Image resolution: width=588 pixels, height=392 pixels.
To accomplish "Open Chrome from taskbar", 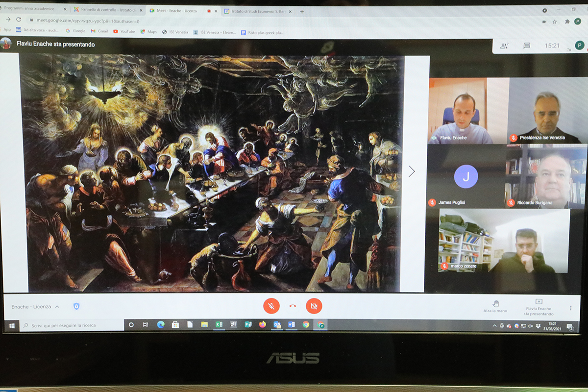I will tap(306, 324).
